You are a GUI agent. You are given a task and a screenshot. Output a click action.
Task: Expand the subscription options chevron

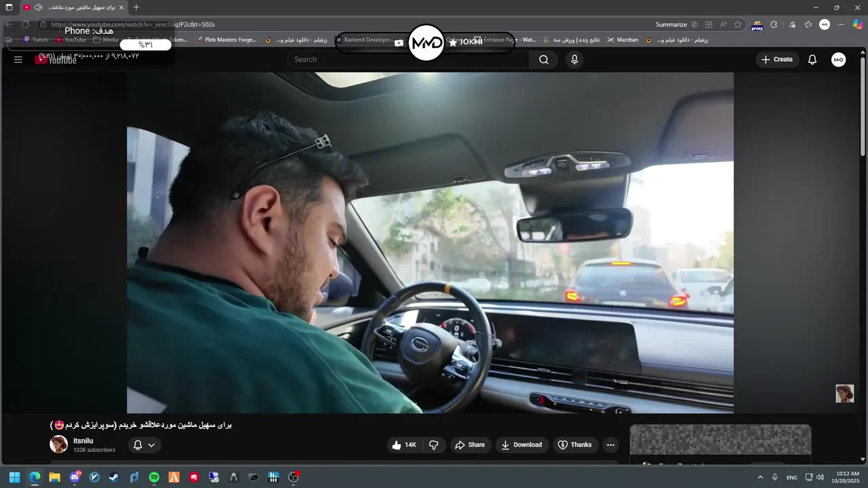coord(151,445)
